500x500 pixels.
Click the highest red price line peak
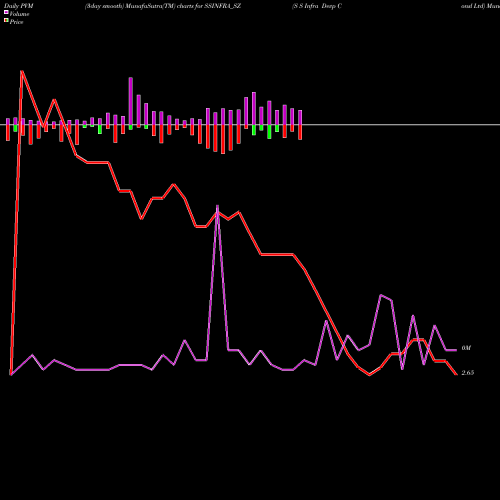(x=22, y=72)
